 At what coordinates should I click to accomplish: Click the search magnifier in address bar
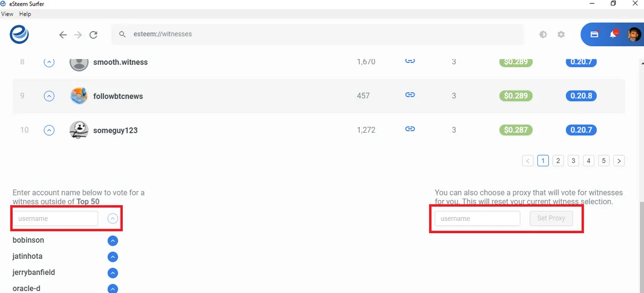tap(122, 34)
